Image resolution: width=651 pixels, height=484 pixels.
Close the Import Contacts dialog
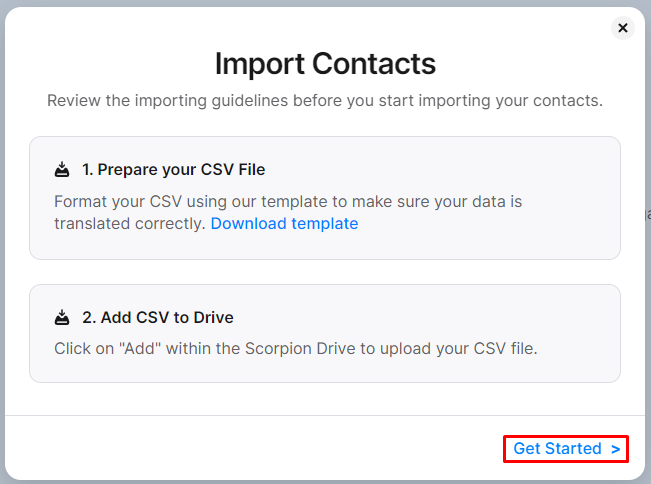click(622, 28)
